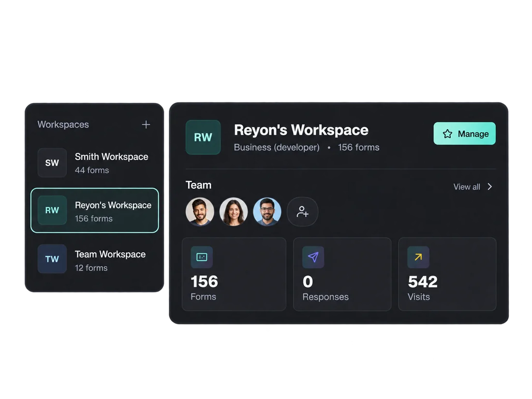Image resolution: width=532 pixels, height=399 pixels.
Task: Click the Manage button
Action: coord(464,133)
